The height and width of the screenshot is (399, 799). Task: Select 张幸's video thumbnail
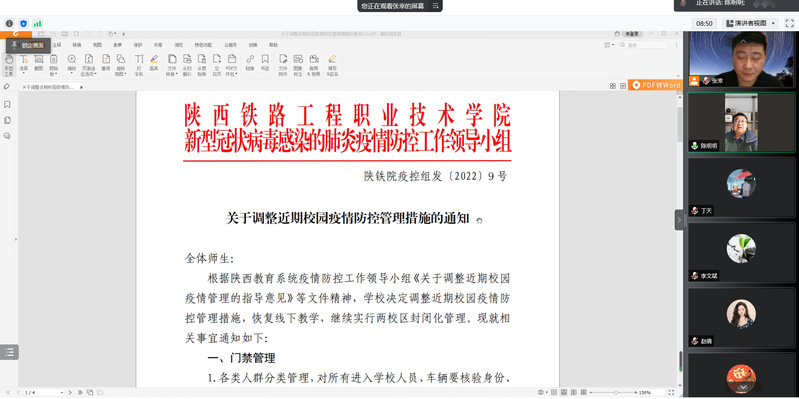click(x=741, y=59)
